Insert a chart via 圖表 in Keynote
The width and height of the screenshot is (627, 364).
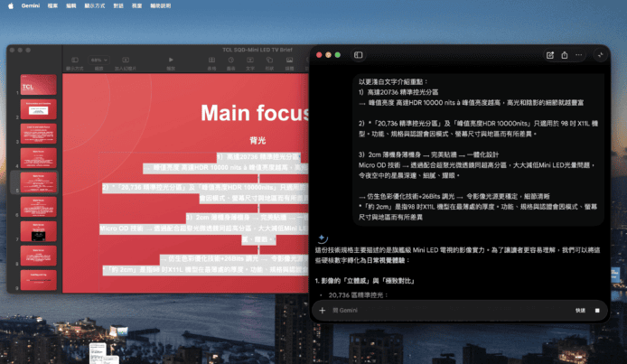pyautogui.click(x=231, y=63)
